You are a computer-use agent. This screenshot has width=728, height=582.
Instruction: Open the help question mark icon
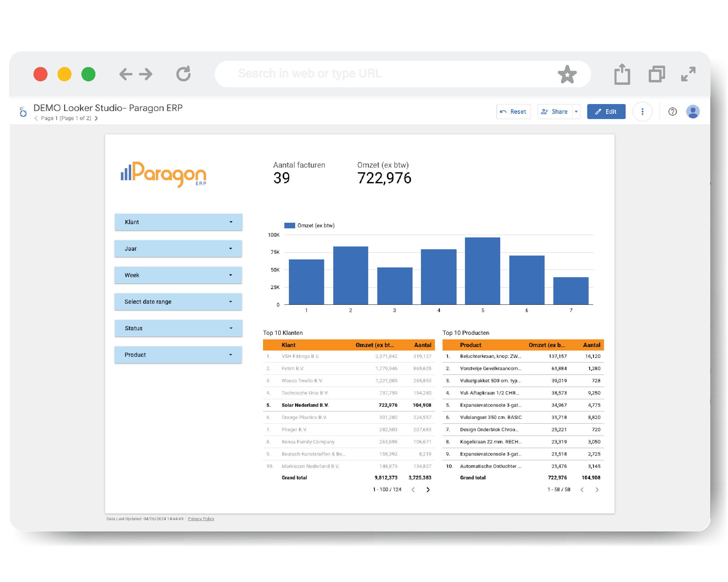[672, 112]
